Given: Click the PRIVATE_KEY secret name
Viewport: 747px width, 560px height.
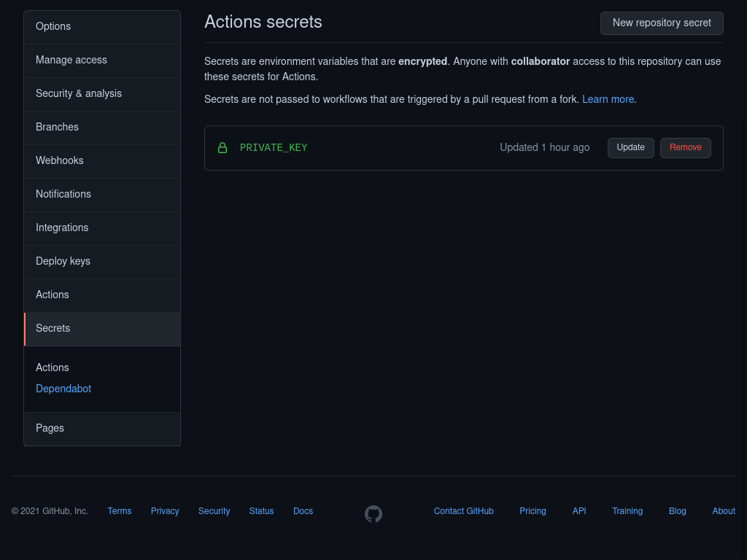Looking at the screenshot, I should click(x=274, y=148).
